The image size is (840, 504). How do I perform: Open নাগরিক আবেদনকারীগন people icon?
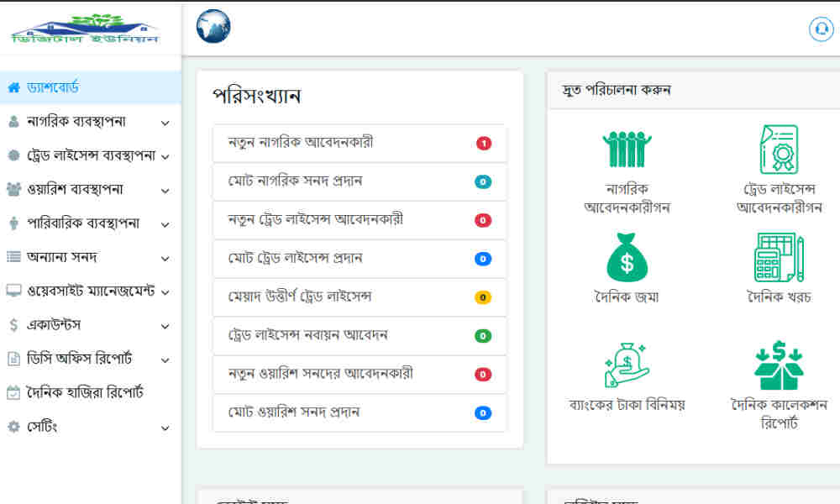coord(627,150)
